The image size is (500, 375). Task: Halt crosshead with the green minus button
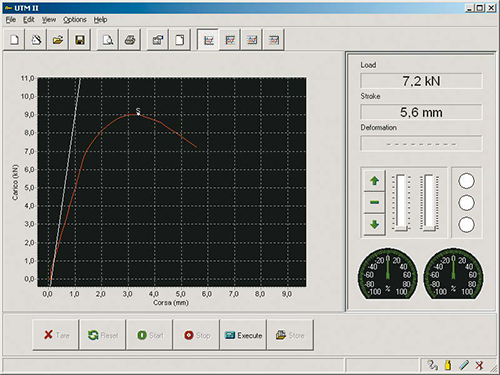pos(374,202)
